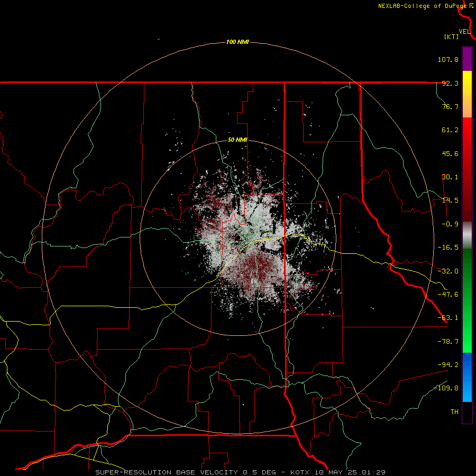The height and width of the screenshot is (476, 476).
Task: Click the TH label under the scale
Action: point(454,412)
